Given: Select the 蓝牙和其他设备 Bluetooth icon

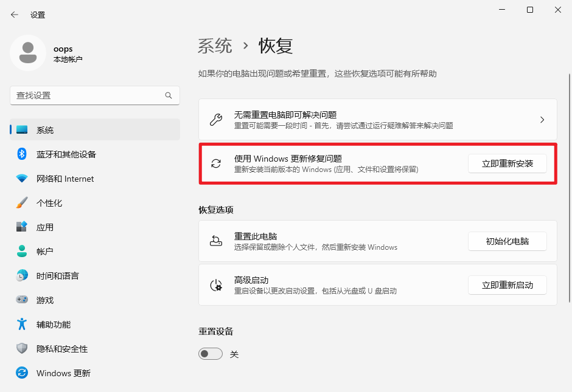Looking at the screenshot, I should point(21,154).
